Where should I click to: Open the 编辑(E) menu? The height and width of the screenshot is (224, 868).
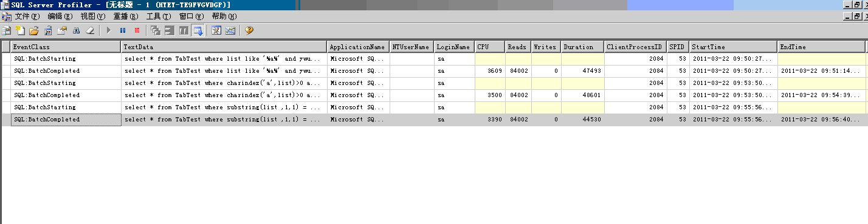[x=60, y=16]
